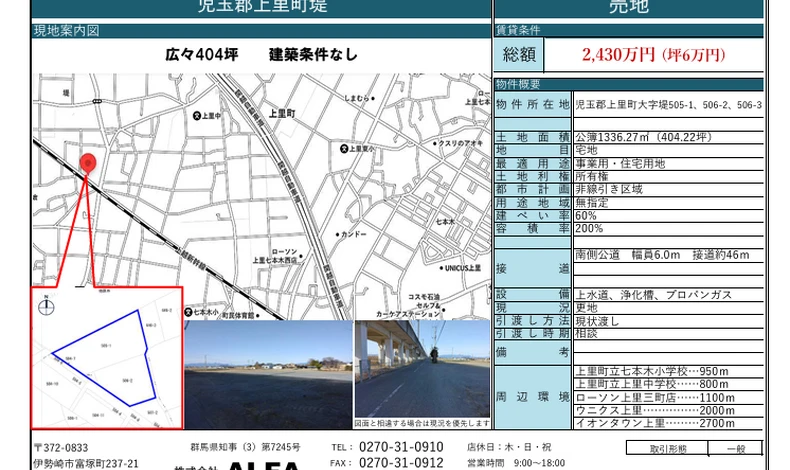Click the 更地 current status value
Image resolution: width=790 pixels, height=470 pixels.
(x=586, y=308)
